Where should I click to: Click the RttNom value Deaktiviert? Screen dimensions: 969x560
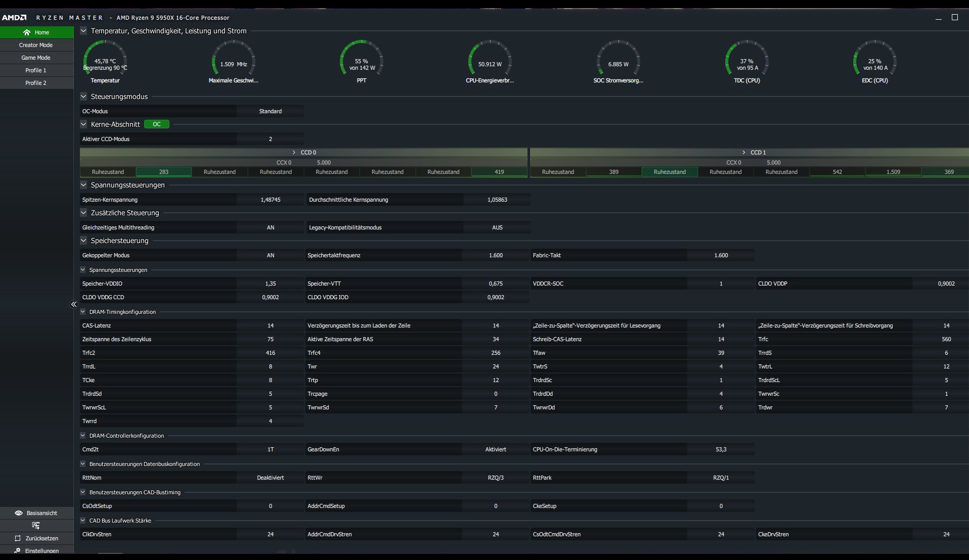tap(271, 478)
